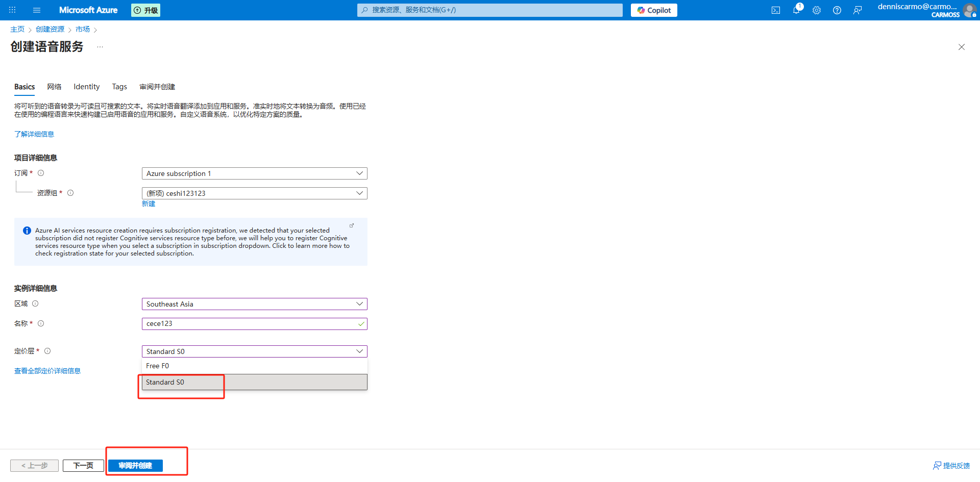Open the Azure portal hamburger menu

tap(36, 10)
